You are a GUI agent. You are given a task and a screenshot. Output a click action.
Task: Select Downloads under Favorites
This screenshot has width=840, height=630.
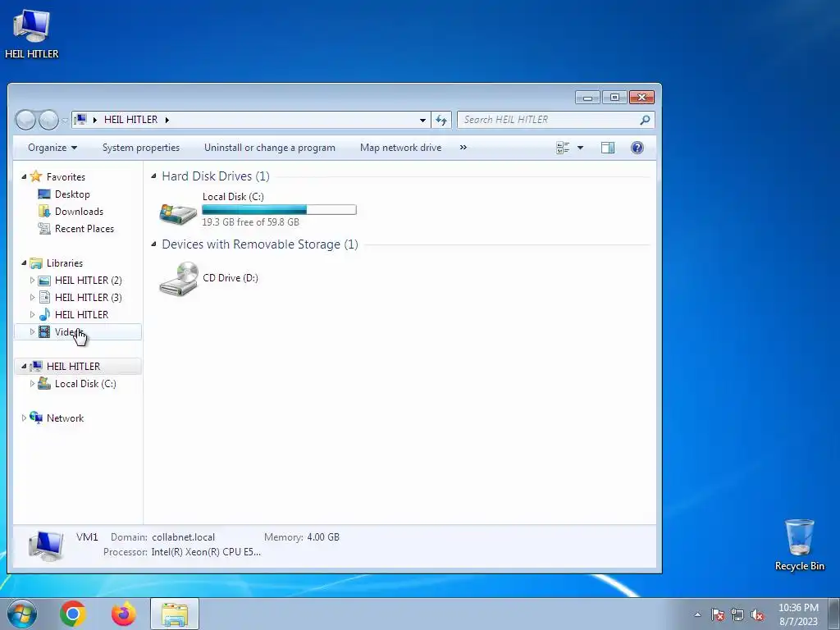point(79,211)
